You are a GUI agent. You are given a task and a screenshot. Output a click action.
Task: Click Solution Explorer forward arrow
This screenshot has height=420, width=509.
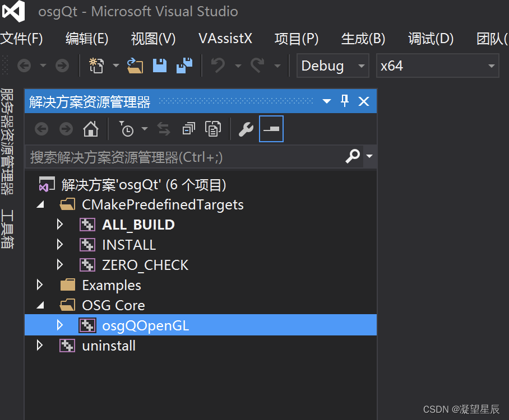tap(66, 129)
